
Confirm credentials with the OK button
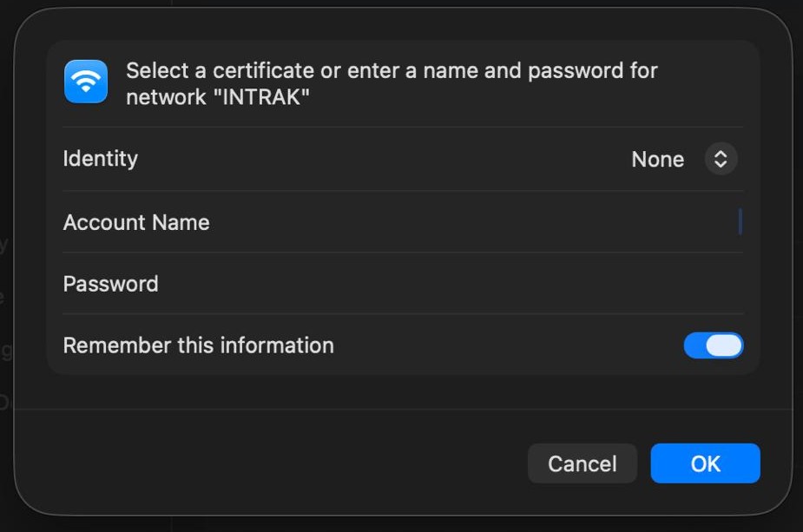coord(705,463)
